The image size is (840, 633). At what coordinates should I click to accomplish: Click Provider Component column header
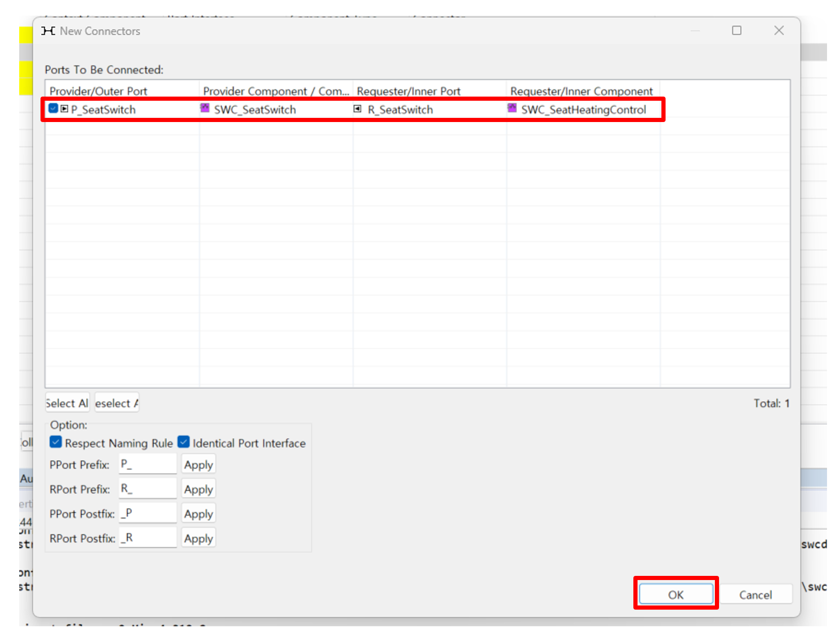tap(275, 91)
